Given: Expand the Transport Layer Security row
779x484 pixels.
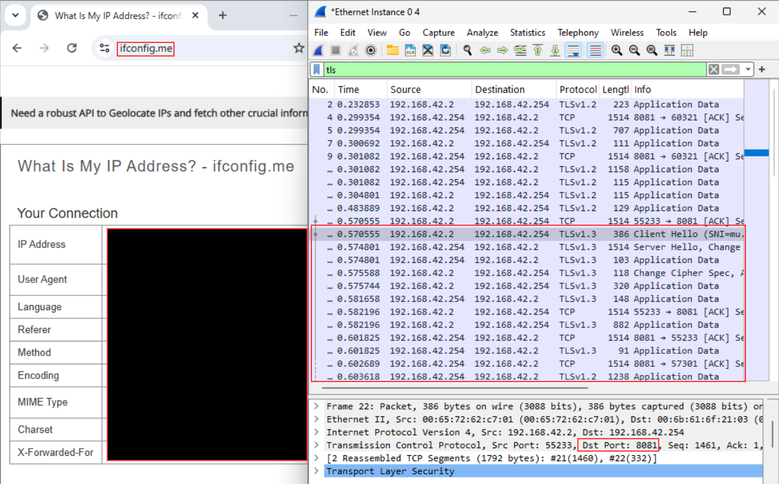Looking at the screenshot, I should coord(316,471).
